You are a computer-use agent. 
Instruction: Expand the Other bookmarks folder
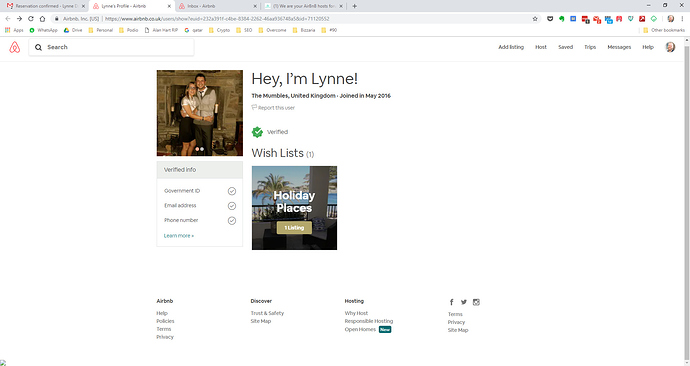click(664, 30)
